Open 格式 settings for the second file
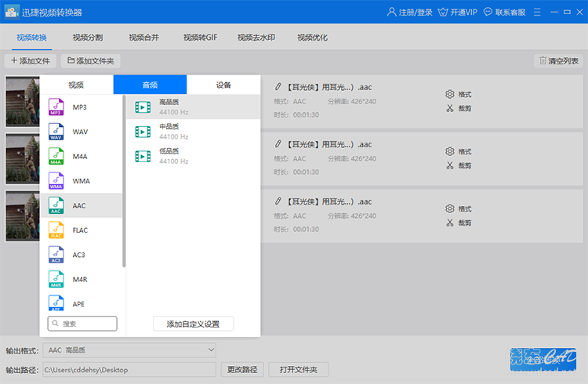The image size is (588, 384). click(x=459, y=151)
